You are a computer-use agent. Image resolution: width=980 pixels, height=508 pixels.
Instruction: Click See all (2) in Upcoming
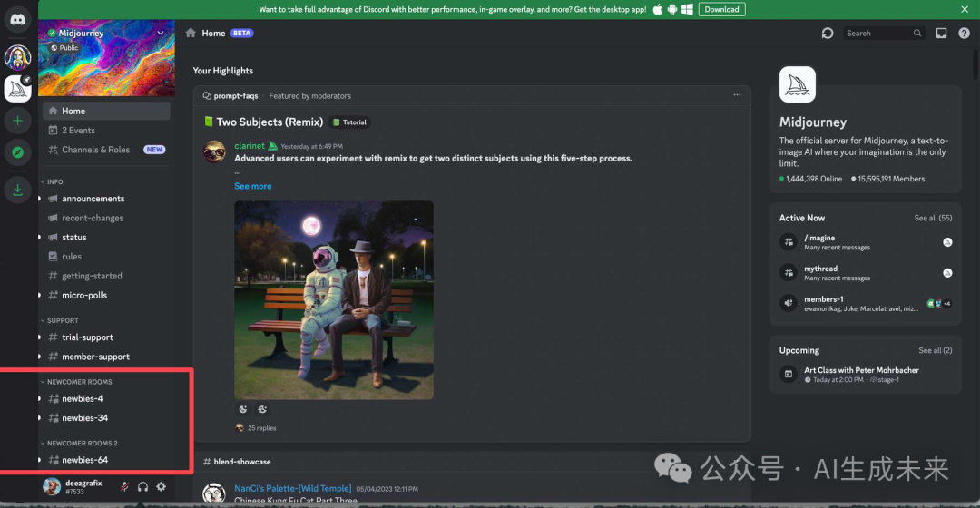click(935, 350)
